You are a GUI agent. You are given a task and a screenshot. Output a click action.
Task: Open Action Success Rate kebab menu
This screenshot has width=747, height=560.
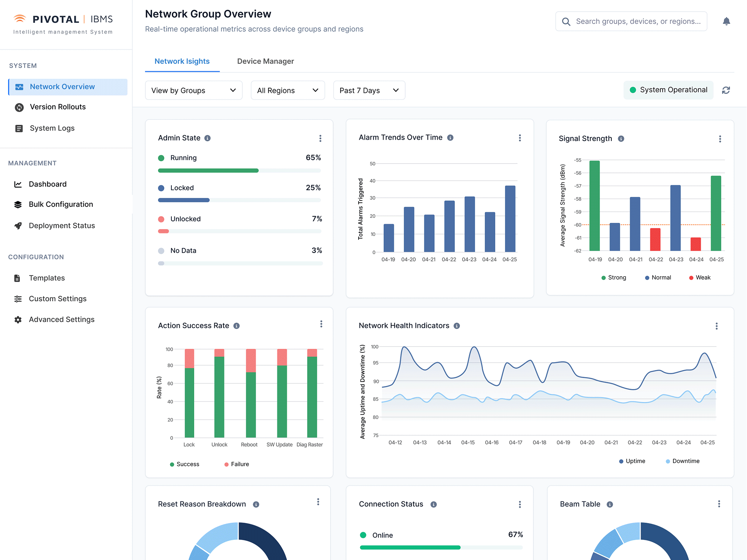(x=321, y=324)
